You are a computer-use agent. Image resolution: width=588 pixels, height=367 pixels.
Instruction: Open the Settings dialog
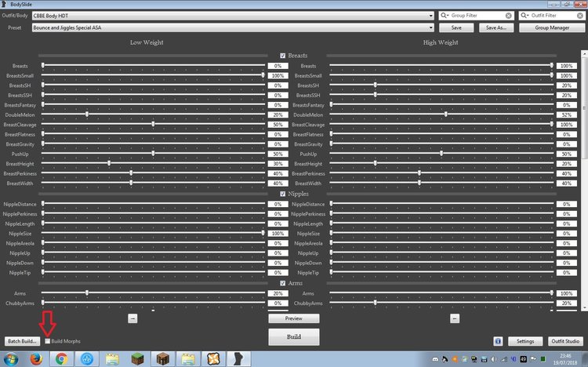pyautogui.click(x=525, y=341)
